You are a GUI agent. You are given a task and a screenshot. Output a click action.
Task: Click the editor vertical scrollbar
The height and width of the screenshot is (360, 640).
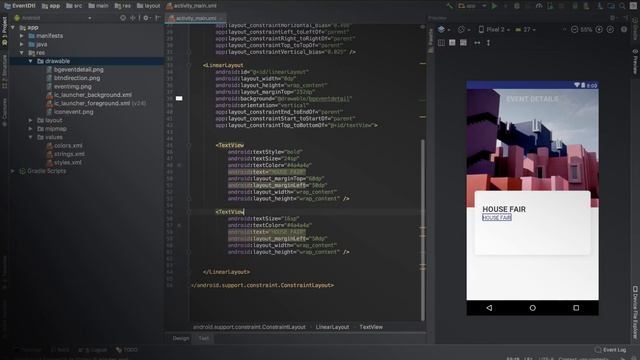point(422,229)
